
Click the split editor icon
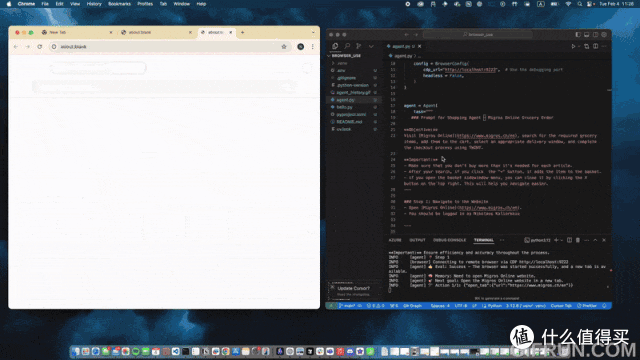coord(596,46)
